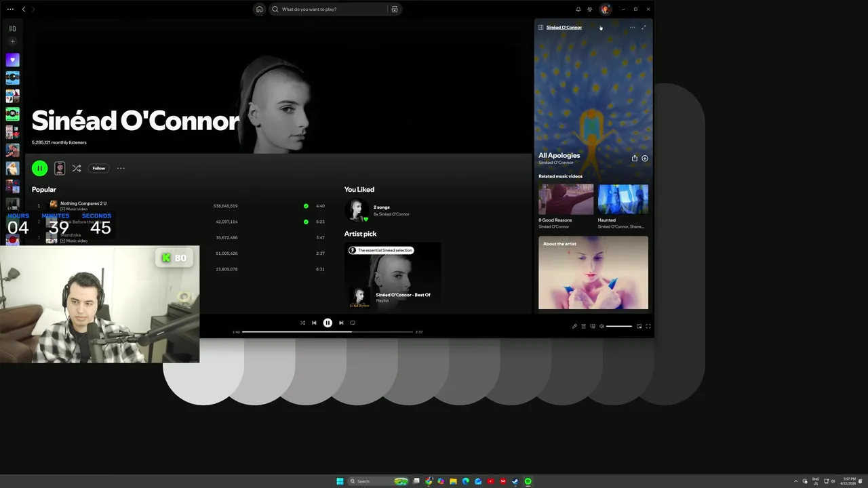
Task: Go back with the navigation arrow
Action: click(24, 9)
